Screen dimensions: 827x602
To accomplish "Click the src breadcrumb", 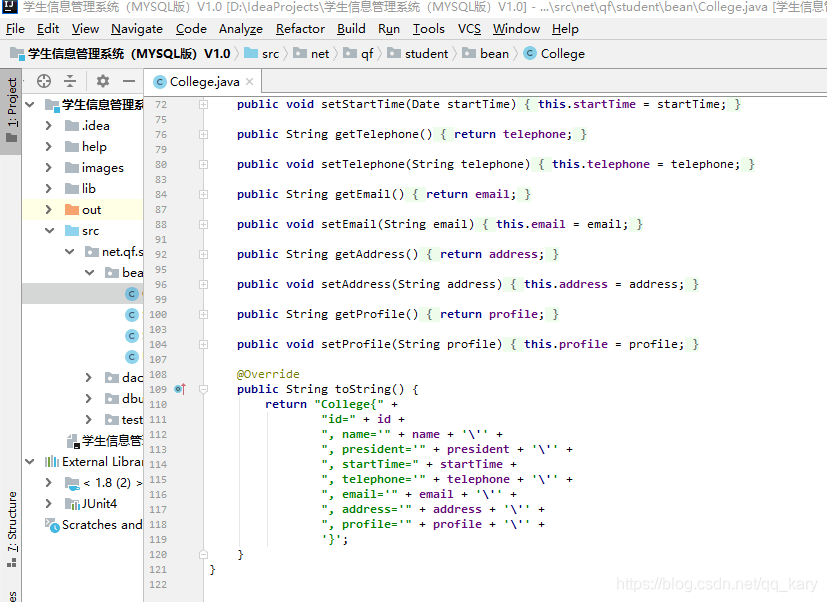I will tap(262, 54).
